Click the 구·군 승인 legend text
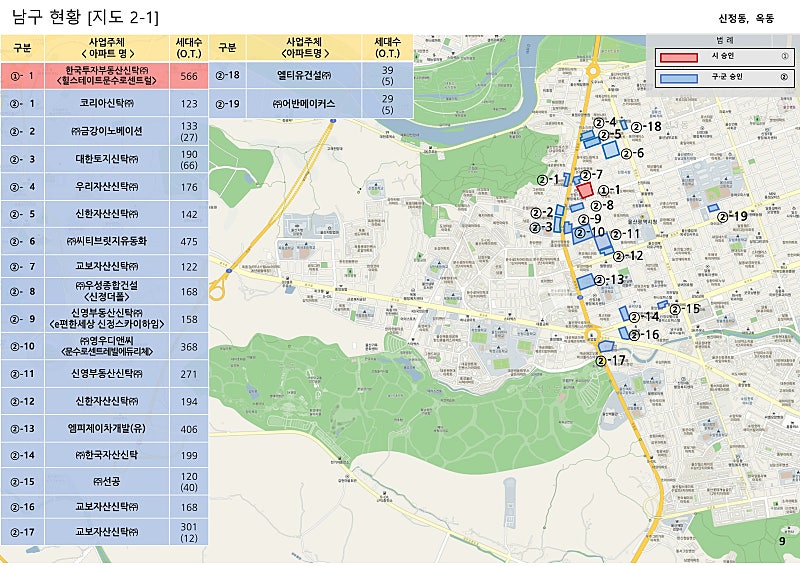The image size is (800, 566). tap(727, 77)
